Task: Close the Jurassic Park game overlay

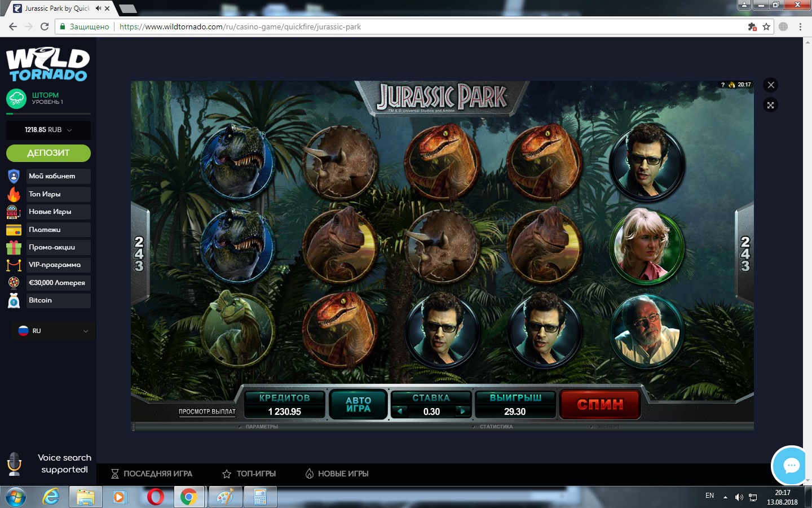Action: coord(771,85)
